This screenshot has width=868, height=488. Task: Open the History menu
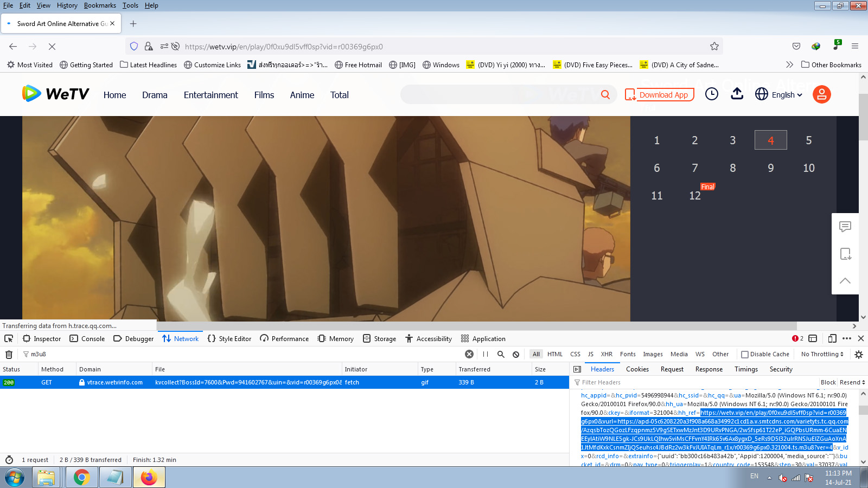tap(67, 5)
